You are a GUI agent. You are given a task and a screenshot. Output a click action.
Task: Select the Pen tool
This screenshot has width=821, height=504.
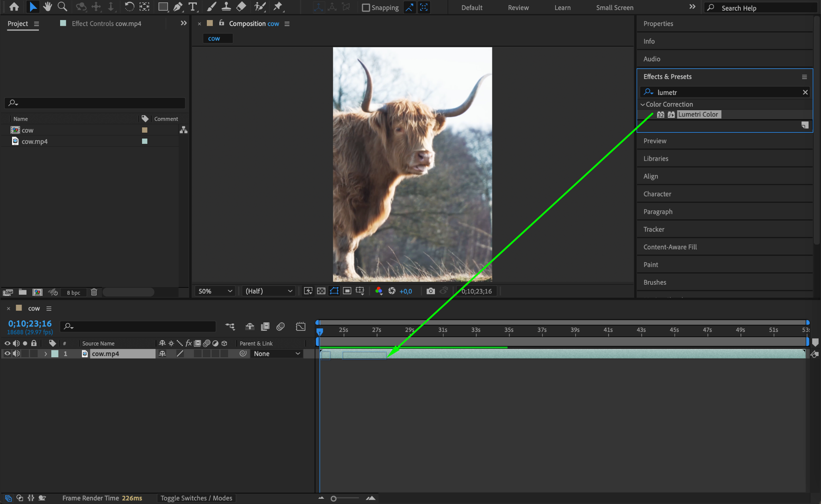pyautogui.click(x=178, y=7)
